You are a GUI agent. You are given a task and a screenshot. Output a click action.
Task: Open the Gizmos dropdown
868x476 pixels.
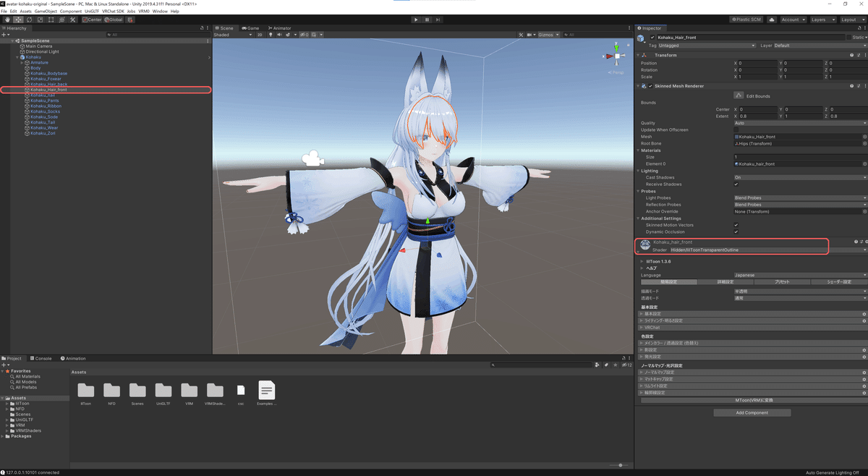549,34
